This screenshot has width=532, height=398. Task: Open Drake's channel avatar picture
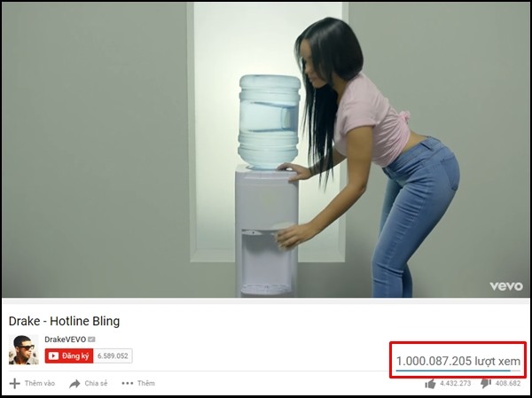click(x=23, y=350)
